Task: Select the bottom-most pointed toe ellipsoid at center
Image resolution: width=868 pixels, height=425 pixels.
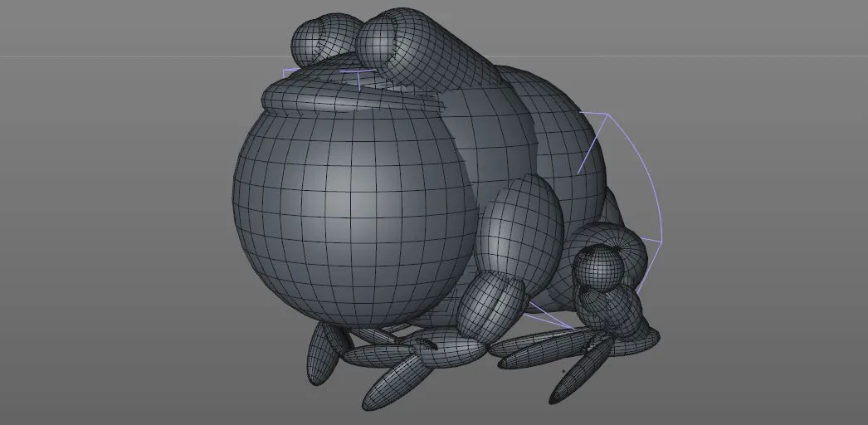Action: tap(396, 382)
